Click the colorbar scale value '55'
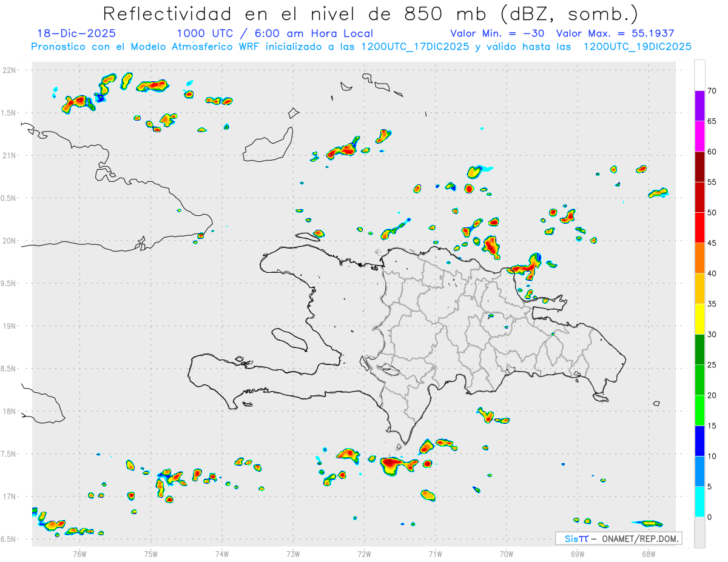Screen dimensions: 728x562 point(712,182)
